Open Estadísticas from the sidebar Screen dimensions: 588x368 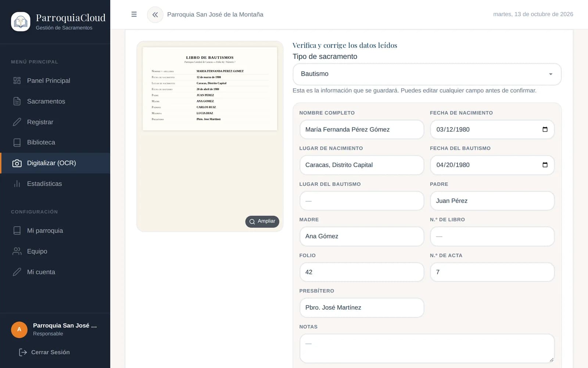click(x=55, y=184)
